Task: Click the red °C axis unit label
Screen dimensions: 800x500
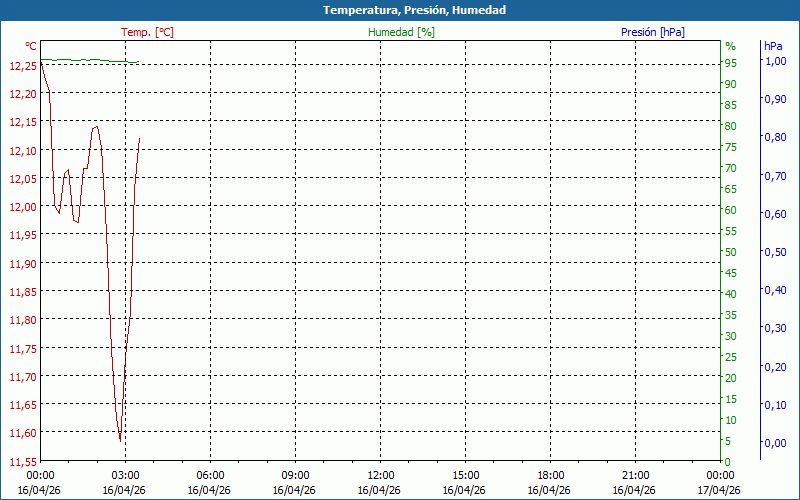Action: coord(31,46)
